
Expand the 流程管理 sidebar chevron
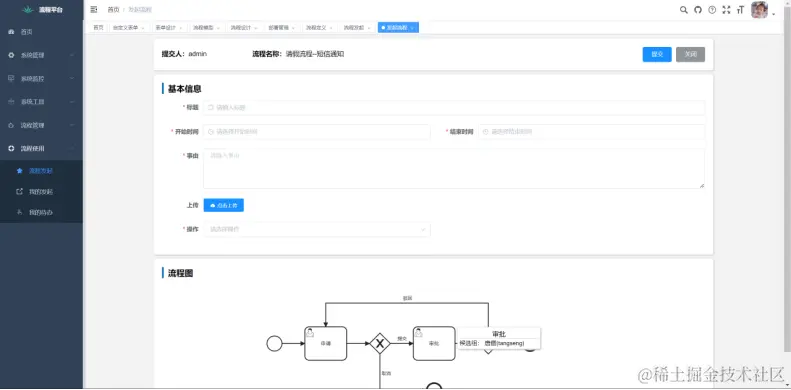click(72, 125)
